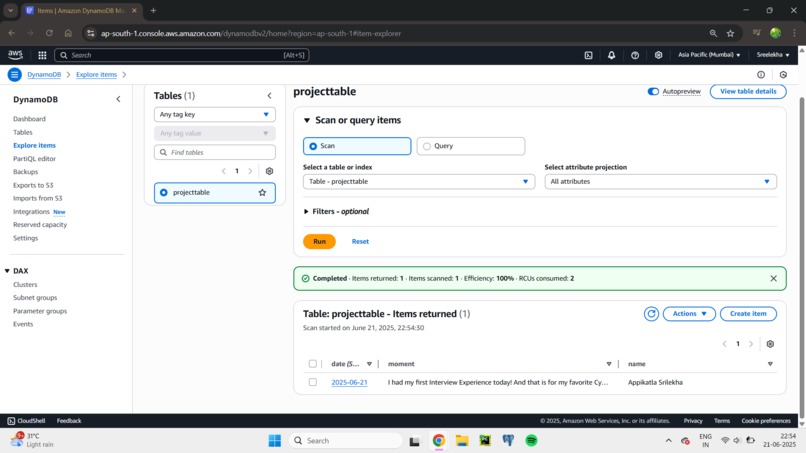Bookmark this page with star icon

point(730,33)
